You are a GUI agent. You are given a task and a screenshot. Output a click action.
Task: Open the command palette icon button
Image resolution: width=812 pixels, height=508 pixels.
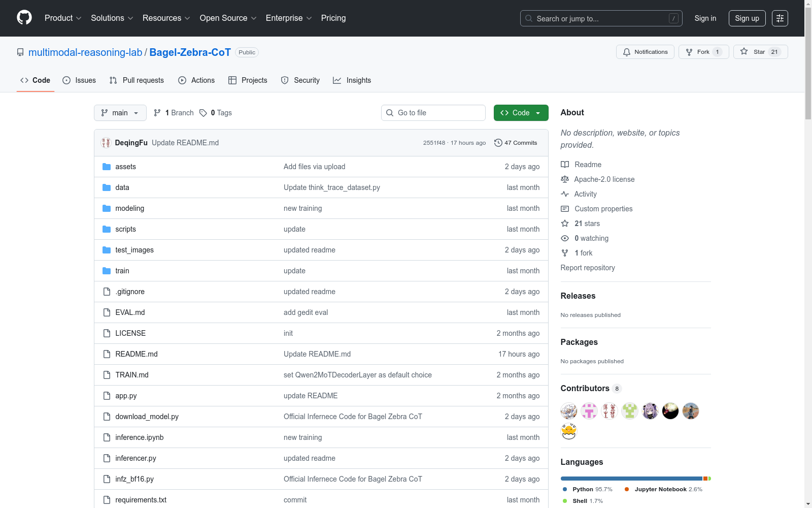[x=780, y=18]
